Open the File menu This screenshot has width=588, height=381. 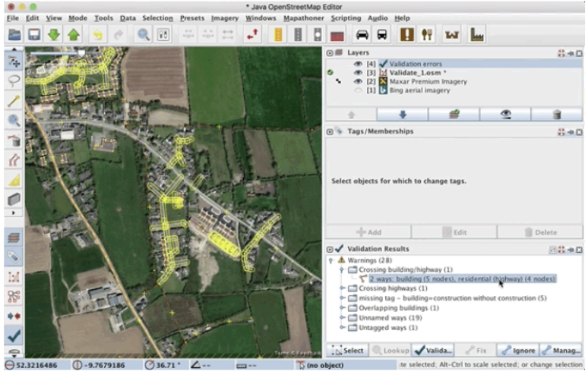(x=13, y=18)
